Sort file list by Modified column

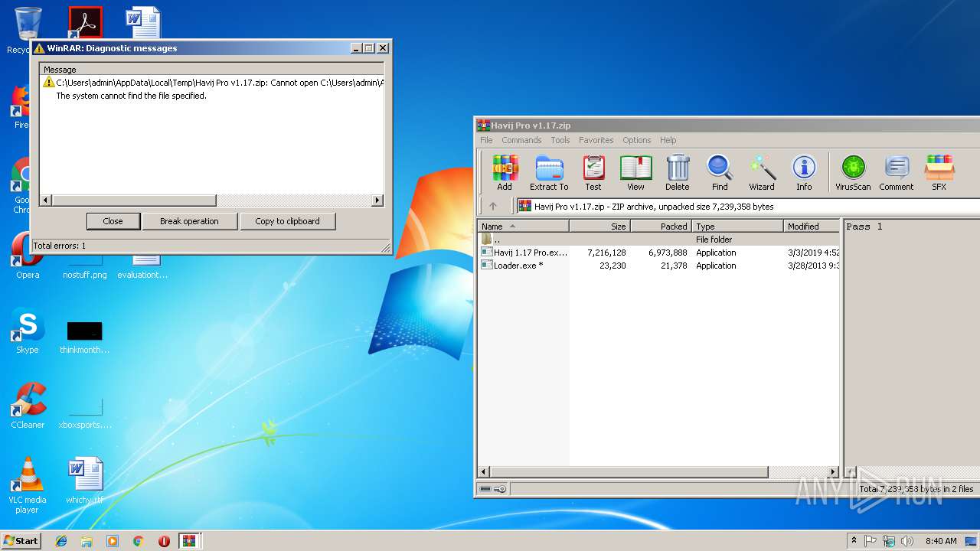812,227
